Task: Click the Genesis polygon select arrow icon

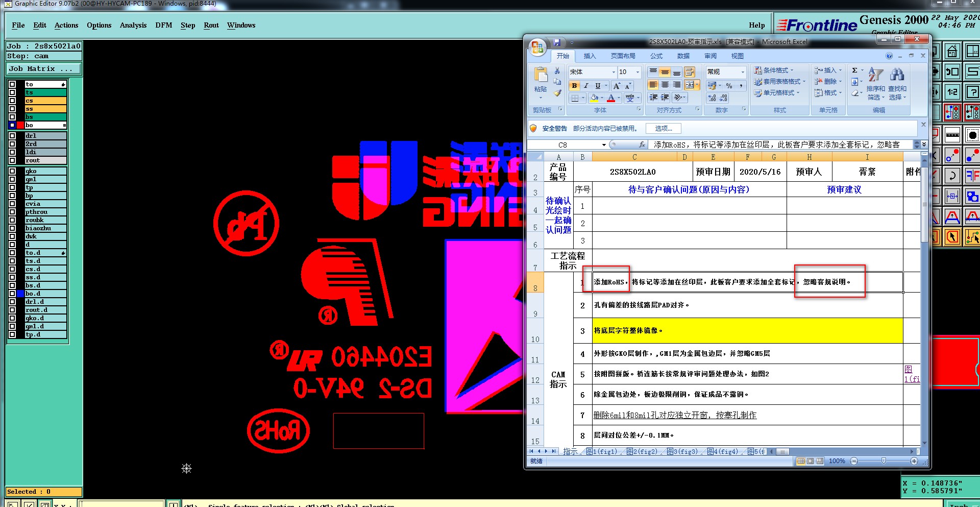Action: click(952, 237)
